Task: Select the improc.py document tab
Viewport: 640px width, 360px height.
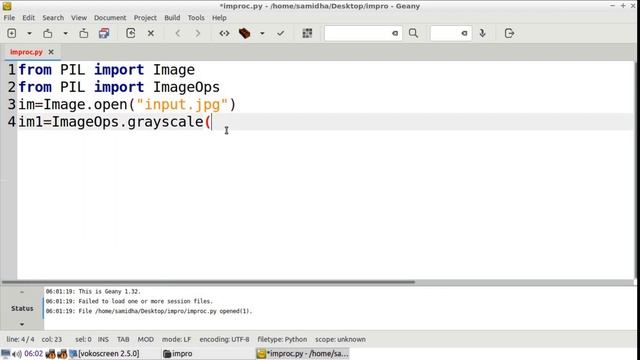Action: [26, 52]
